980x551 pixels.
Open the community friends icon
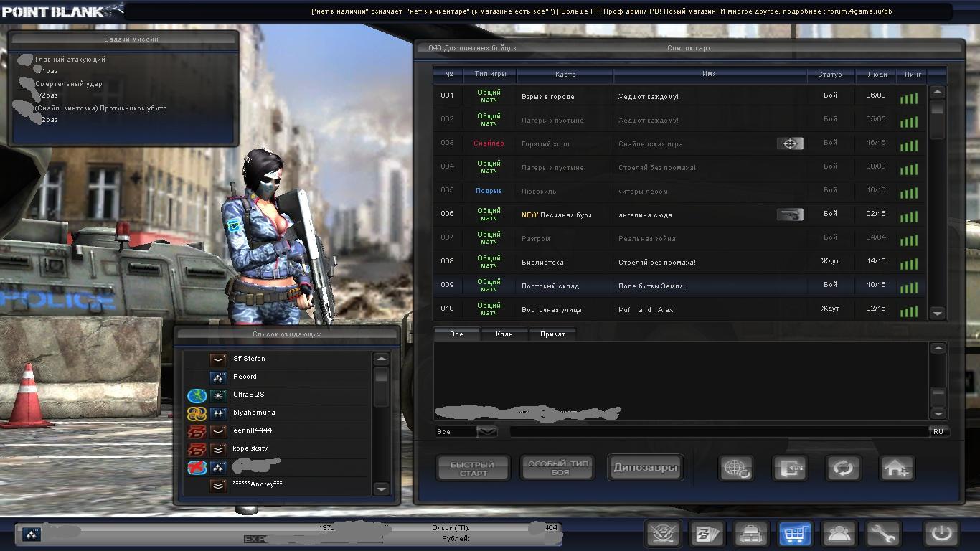pyautogui.click(x=839, y=534)
